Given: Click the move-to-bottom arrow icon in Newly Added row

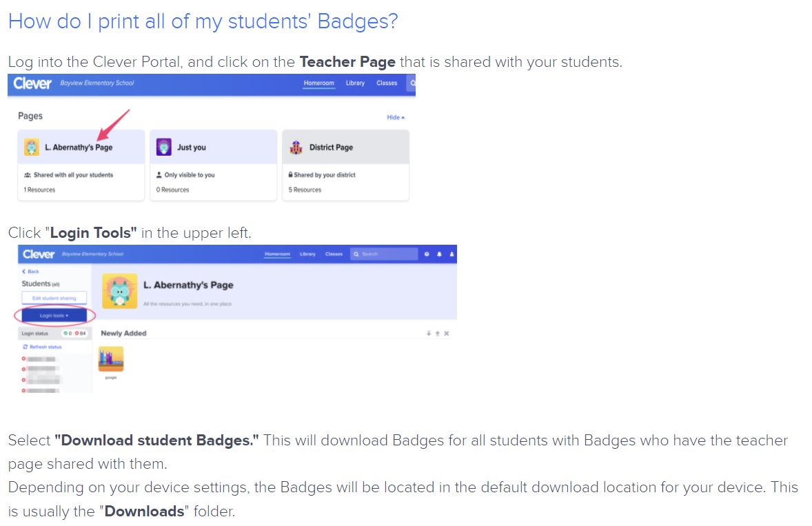Looking at the screenshot, I should point(428,334).
